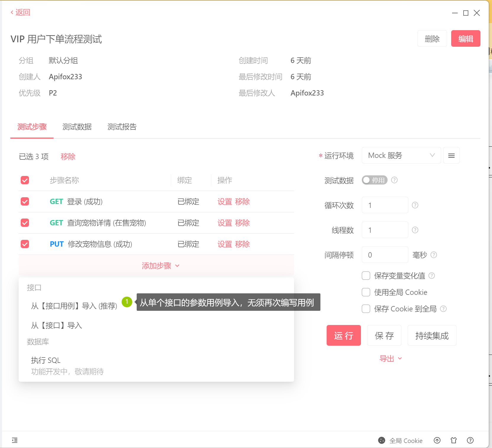The height and width of the screenshot is (448, 492).
Task: Go back using the 返回 link
Action: pyautogui.click(x=20, y=12)
